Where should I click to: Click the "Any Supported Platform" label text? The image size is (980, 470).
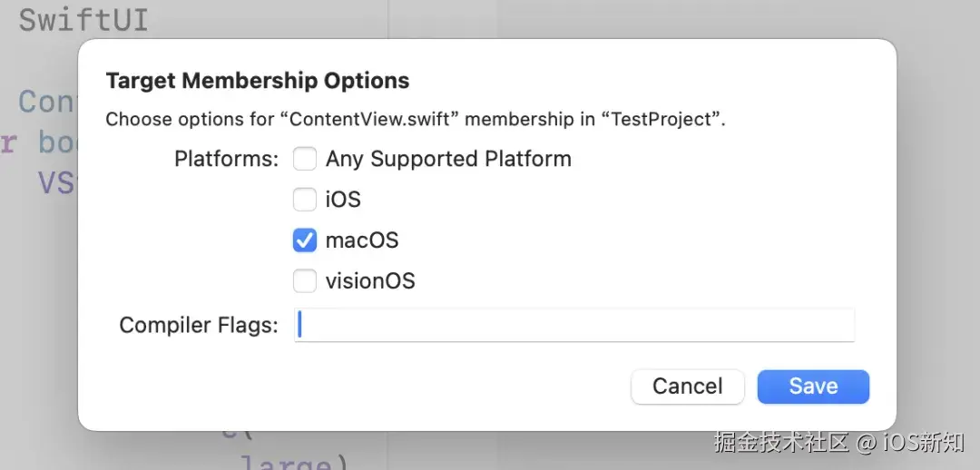click(448, 160)
